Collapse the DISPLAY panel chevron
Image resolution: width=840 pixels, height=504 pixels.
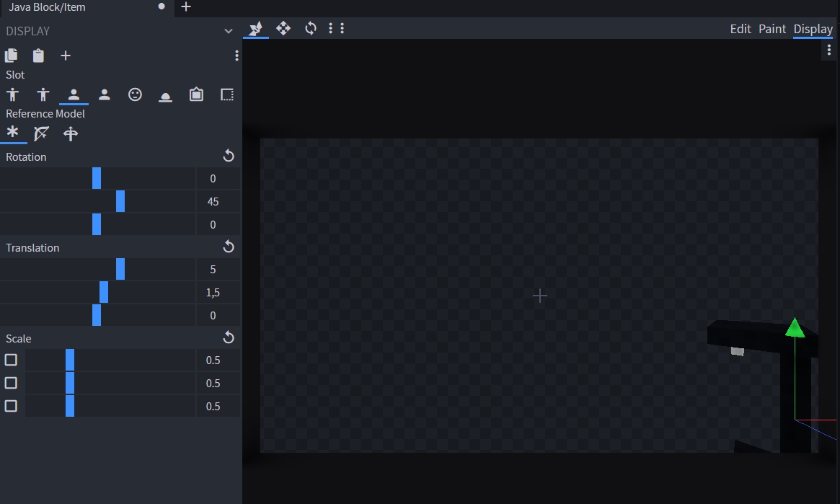[x=229, y=31]
